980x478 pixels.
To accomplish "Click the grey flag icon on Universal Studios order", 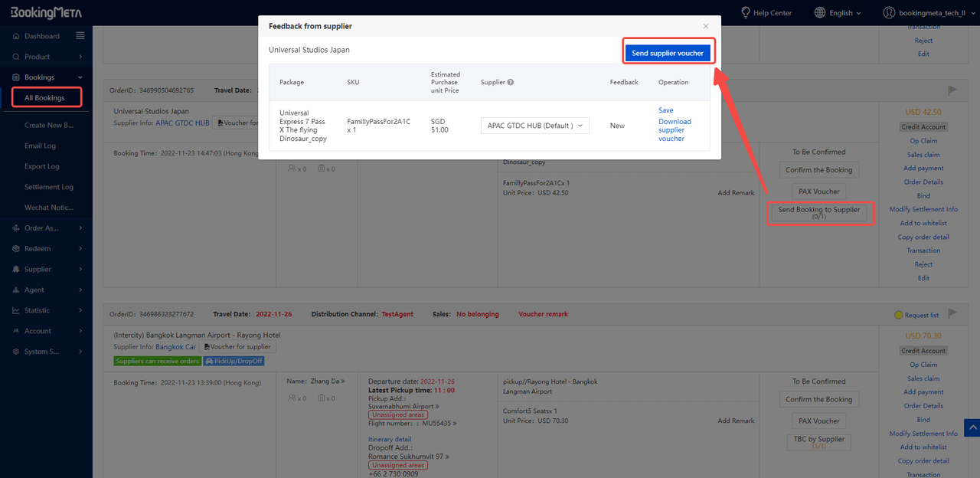I will click(x=952, y=90).
